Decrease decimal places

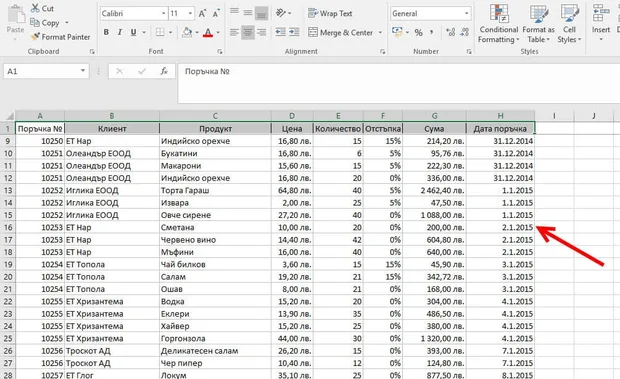(464, 32)
